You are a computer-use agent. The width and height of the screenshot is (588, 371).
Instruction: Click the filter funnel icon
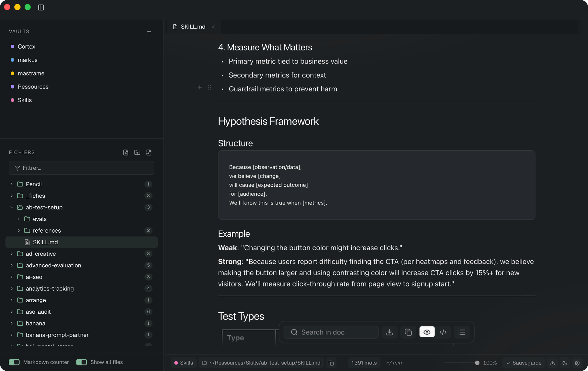[17, 168]
